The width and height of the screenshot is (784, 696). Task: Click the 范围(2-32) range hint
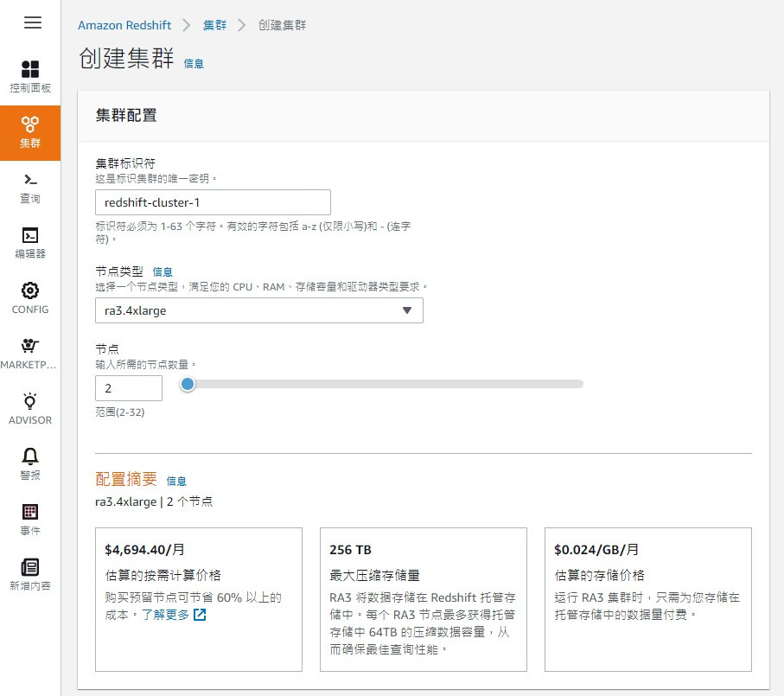click(x=120, y=412)
